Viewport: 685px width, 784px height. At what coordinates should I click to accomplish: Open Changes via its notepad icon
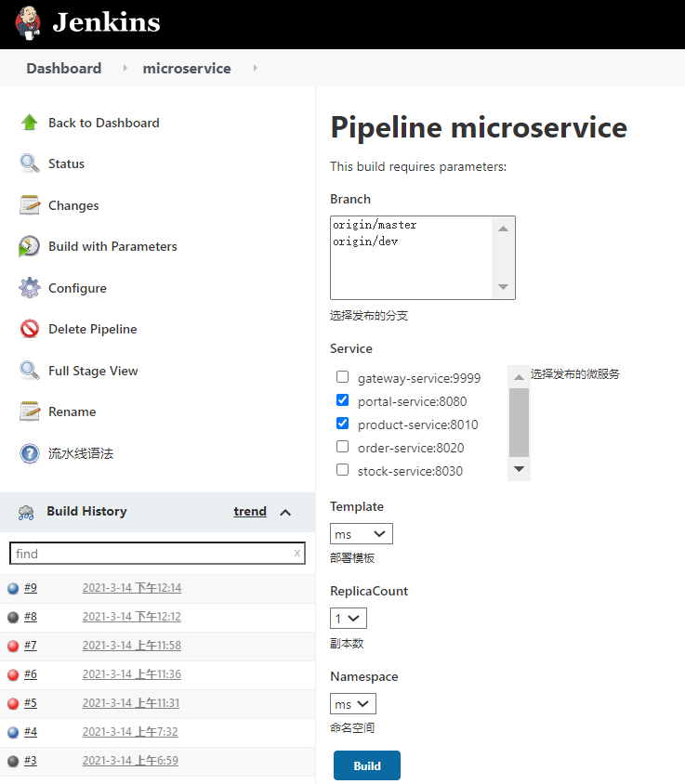click(x=30, y=205)
